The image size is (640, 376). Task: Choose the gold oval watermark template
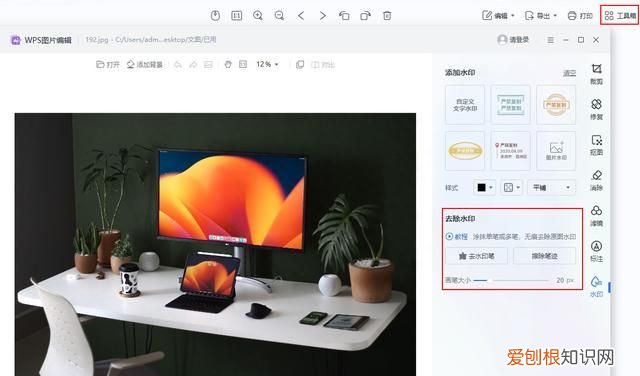click(465, 151)
